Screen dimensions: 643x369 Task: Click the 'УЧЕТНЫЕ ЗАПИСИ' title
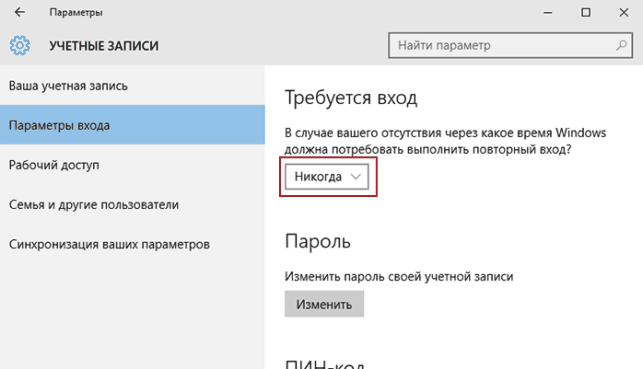point(104,46)
